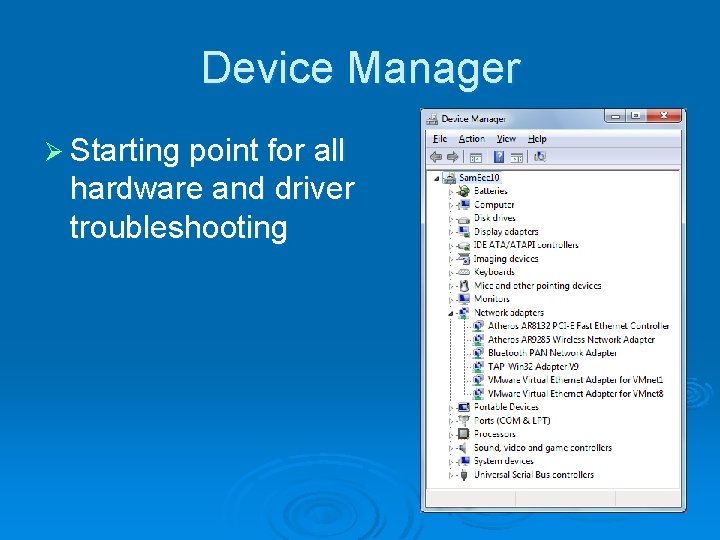Collapse the Network adapters node
The width and height of the screenshot is (720, 540).
[x=450, y=314]
